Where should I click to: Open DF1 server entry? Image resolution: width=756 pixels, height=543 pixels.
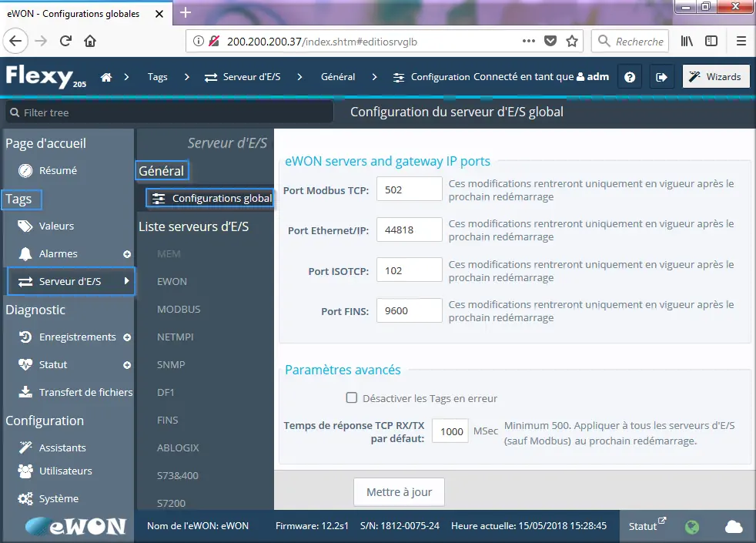click(x=166, y=393)
